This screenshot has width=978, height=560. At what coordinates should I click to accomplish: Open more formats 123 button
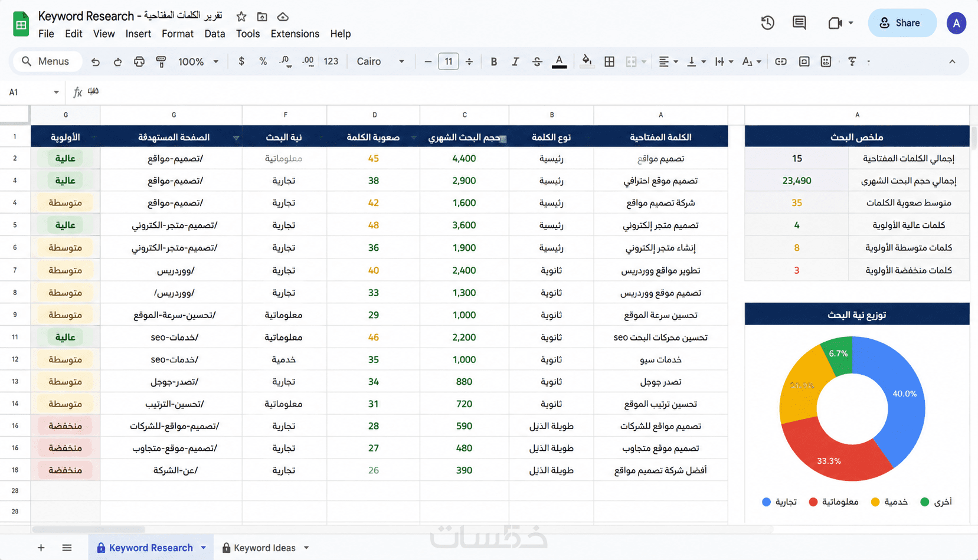pyautogui.click(x=331, y=61)
